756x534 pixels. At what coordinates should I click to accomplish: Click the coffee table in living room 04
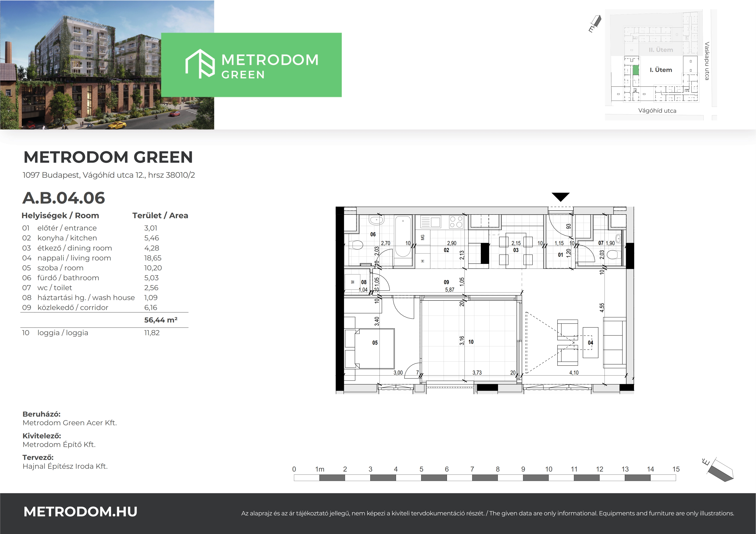[590, 343]
